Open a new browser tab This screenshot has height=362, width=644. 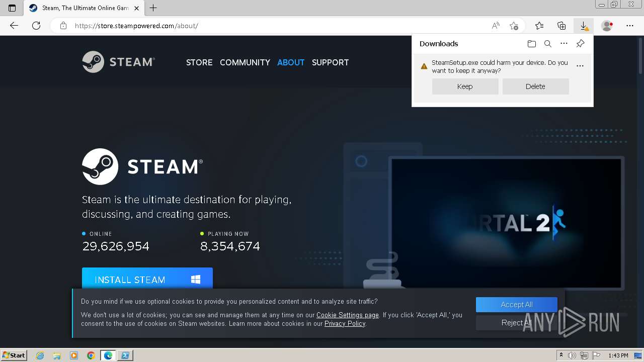pyautogui.click(x=153, y=8)
